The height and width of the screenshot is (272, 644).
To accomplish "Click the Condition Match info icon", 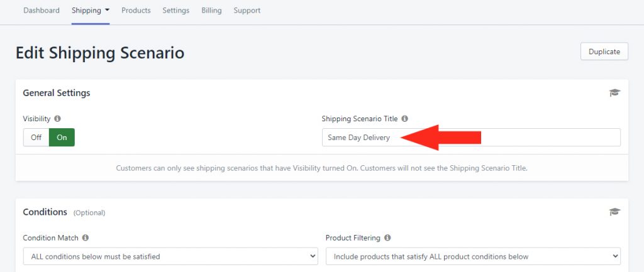I will (x=86, y=237).
